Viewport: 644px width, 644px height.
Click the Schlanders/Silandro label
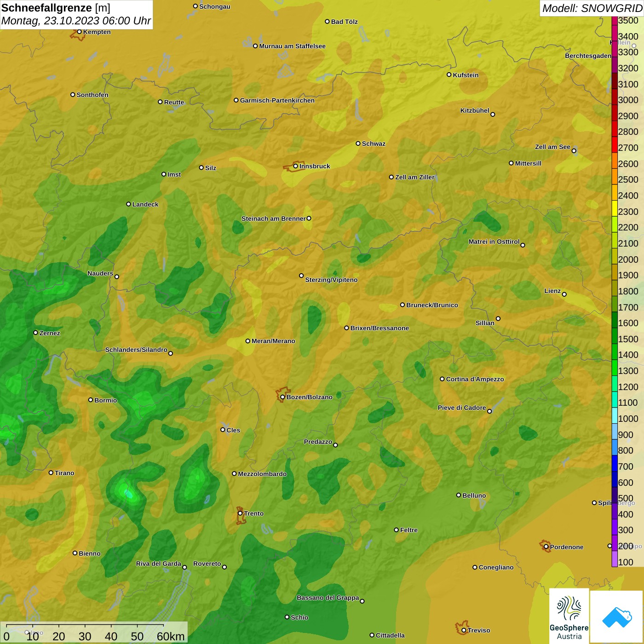pyautogui.click(x=136, y=350)
